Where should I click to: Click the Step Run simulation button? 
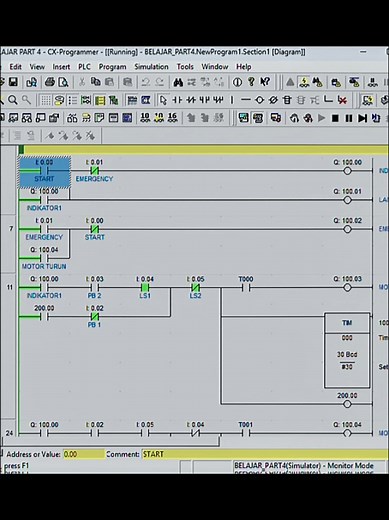tap(362, 118)
